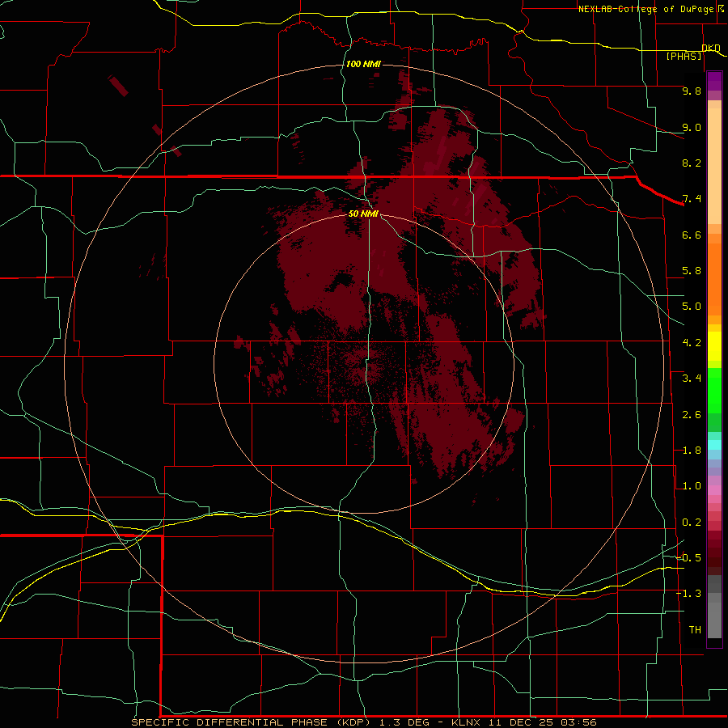
Task: Click the KLNX station identifier
Action: coord(468,722)
